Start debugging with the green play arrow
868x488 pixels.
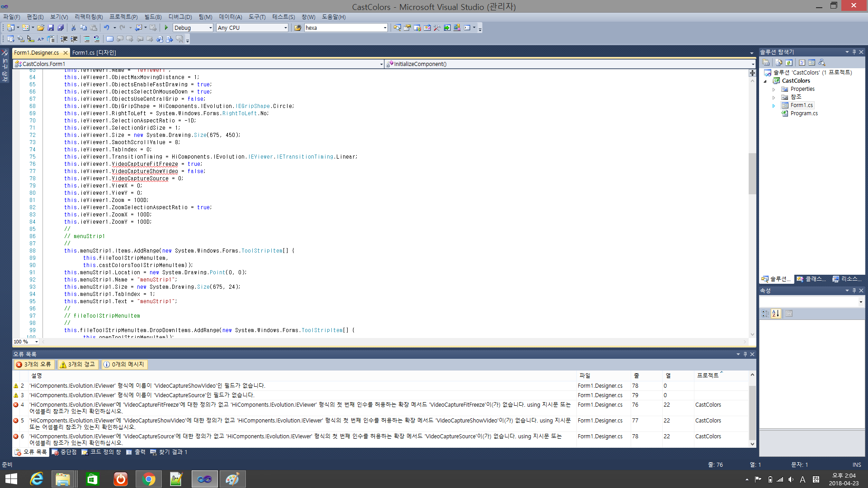pyautogui.click(x=166, y=28)
